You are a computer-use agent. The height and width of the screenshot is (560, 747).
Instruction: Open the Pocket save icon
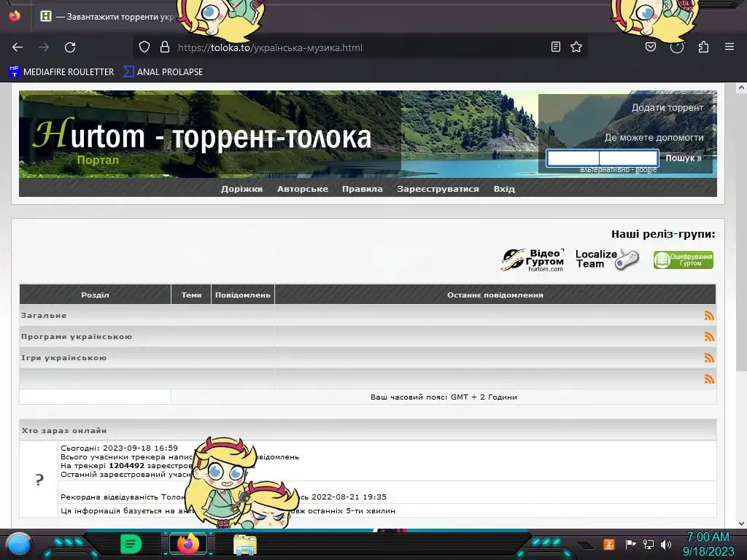tap(651, 47)
